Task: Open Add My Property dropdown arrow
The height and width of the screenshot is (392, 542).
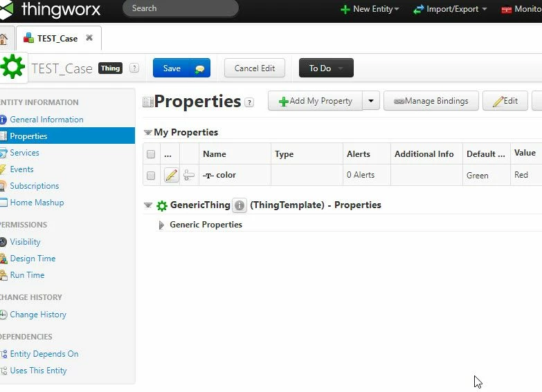Action: coord(371,101)
